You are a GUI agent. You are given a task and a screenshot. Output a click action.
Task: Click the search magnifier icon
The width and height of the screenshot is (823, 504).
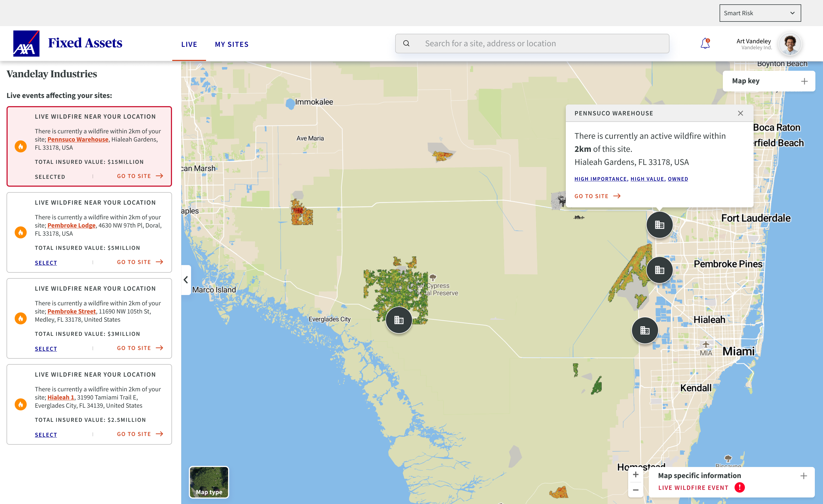tap(406, 44)
